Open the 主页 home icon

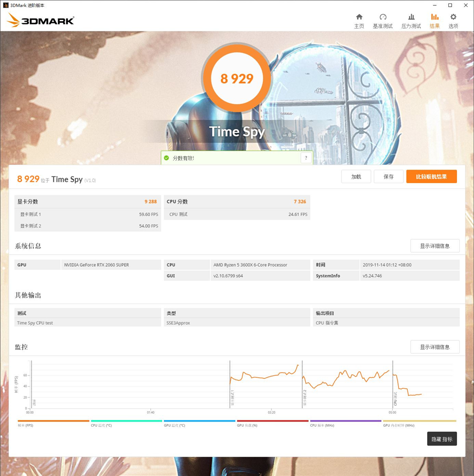coord(359,19)
